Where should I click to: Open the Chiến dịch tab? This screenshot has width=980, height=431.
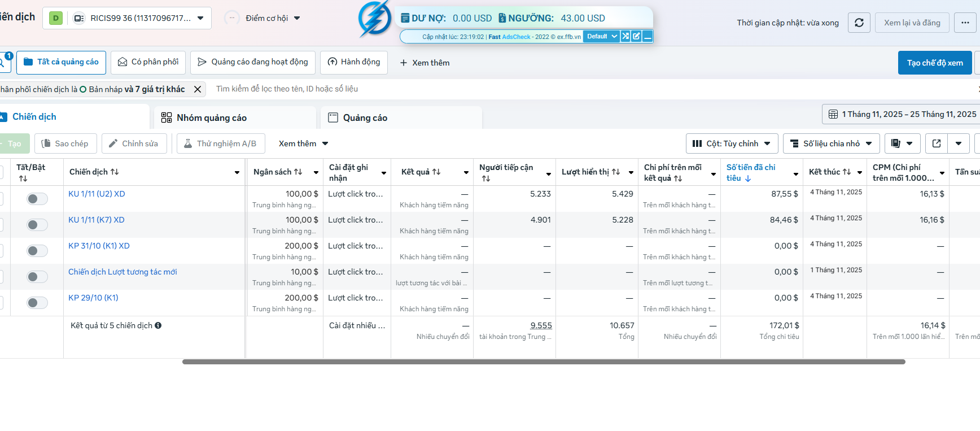(x=73, y=117)
